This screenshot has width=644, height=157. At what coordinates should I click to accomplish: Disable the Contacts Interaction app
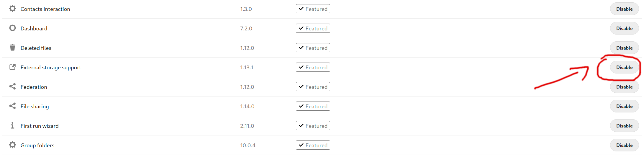(x=624, y=9)
